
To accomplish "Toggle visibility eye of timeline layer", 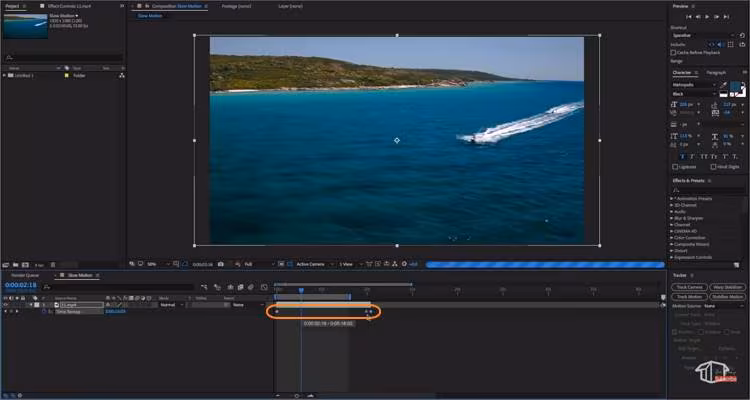I will click(6, 305).
